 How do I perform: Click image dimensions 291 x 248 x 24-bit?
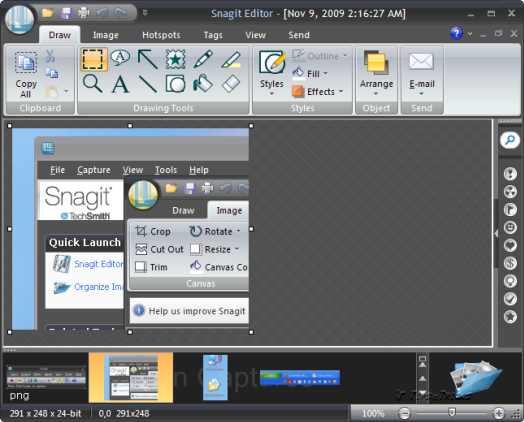[45, 413]
